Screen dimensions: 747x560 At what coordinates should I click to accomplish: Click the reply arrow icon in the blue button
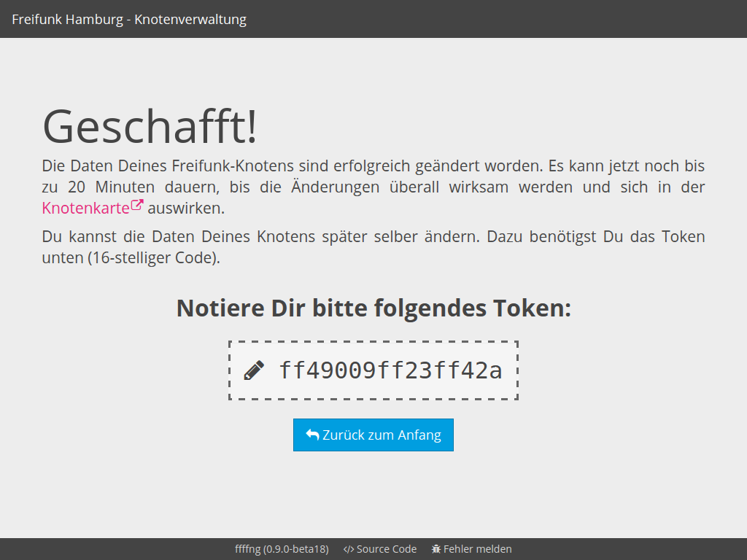coord(312,435)
